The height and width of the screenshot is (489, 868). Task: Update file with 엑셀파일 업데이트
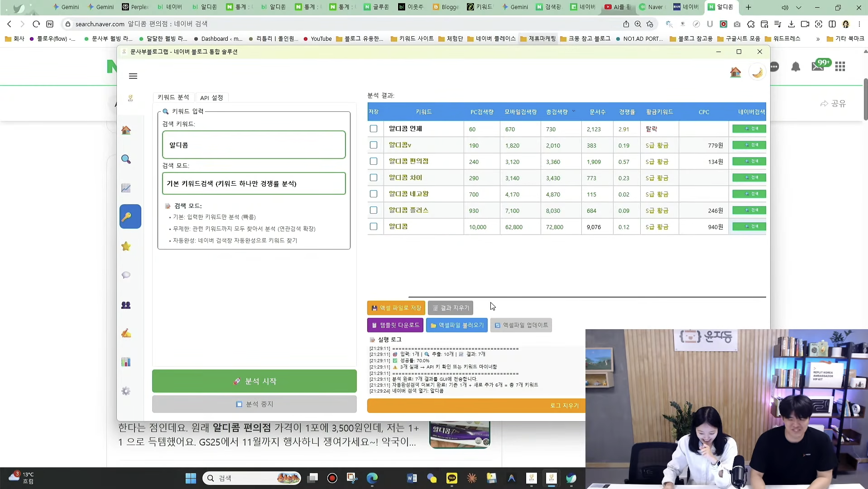pos(521,325)
